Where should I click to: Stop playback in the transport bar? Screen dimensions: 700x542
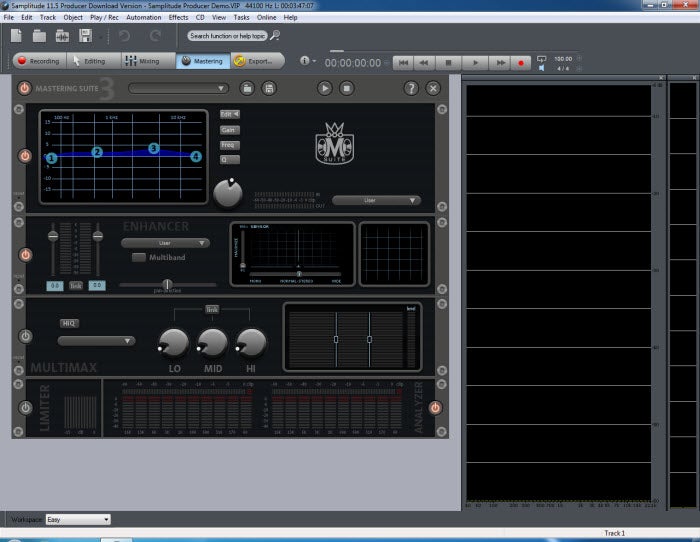pos(449,63)
